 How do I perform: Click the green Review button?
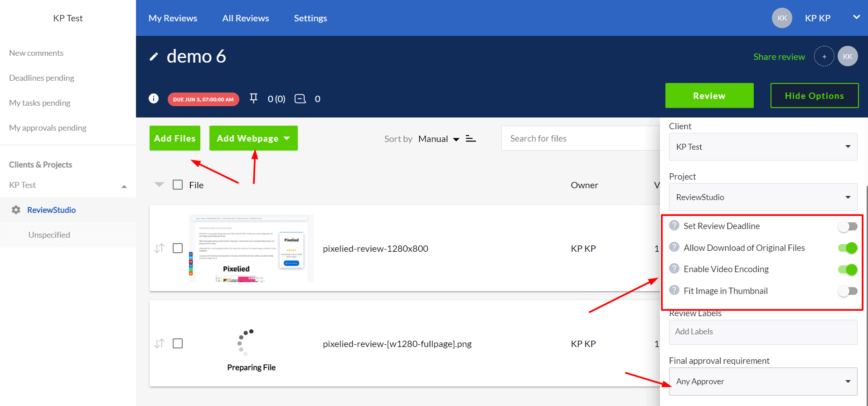coord(709,96)
